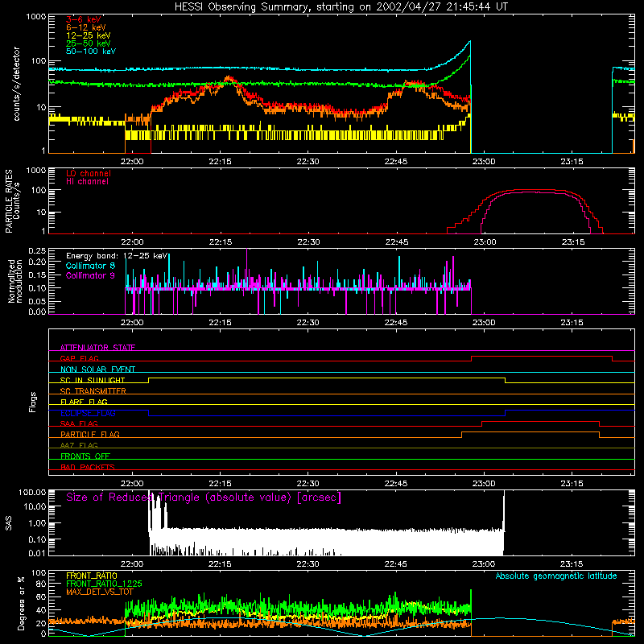Click the Energy band: 12-25 keV label
Screen dimensions: 644x644
117,256
